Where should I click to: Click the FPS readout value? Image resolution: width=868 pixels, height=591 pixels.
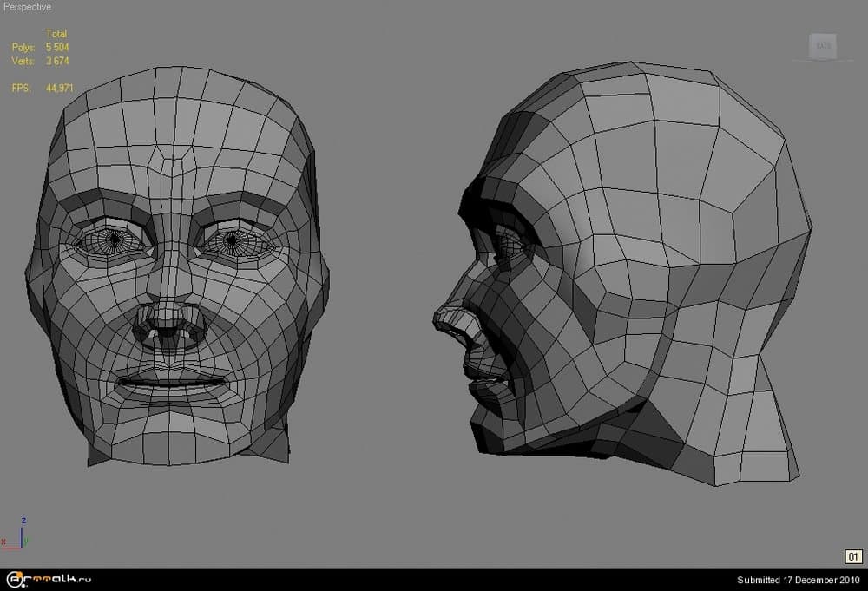pyautogui.click(x=57, y=89)
